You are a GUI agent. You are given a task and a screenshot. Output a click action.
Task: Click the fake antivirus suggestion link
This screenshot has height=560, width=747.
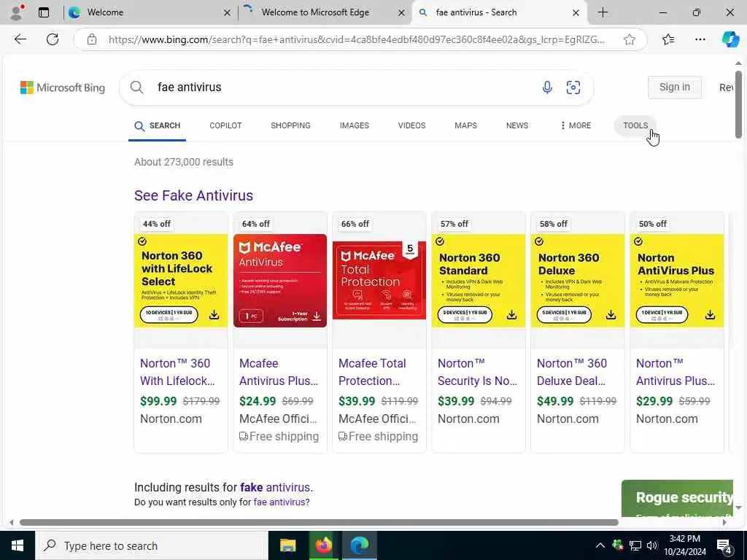(275, 488)
